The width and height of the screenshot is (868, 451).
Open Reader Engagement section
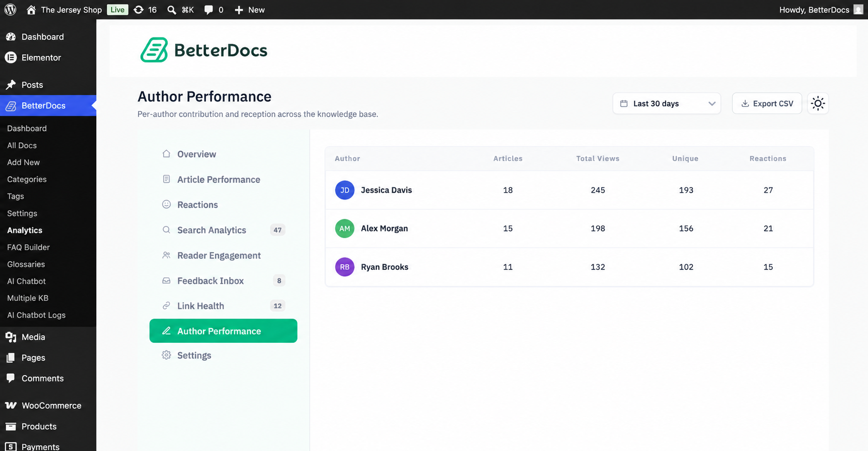point(223,255)
